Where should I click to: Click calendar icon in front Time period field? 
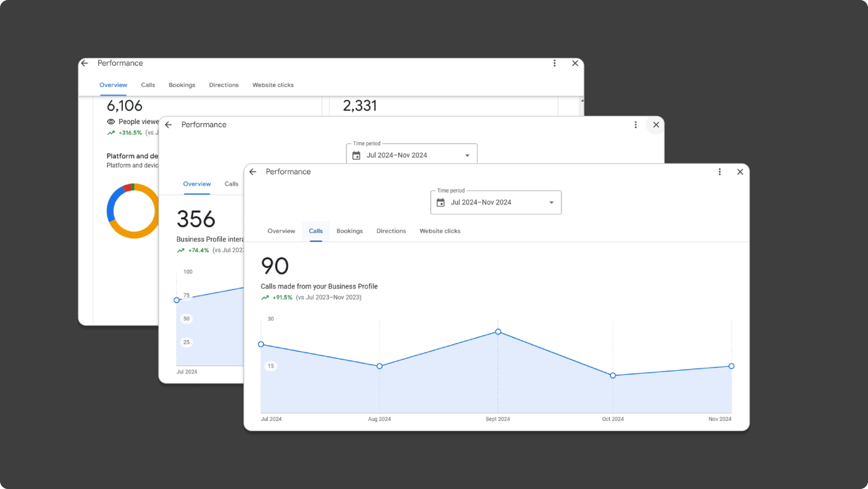440,203
